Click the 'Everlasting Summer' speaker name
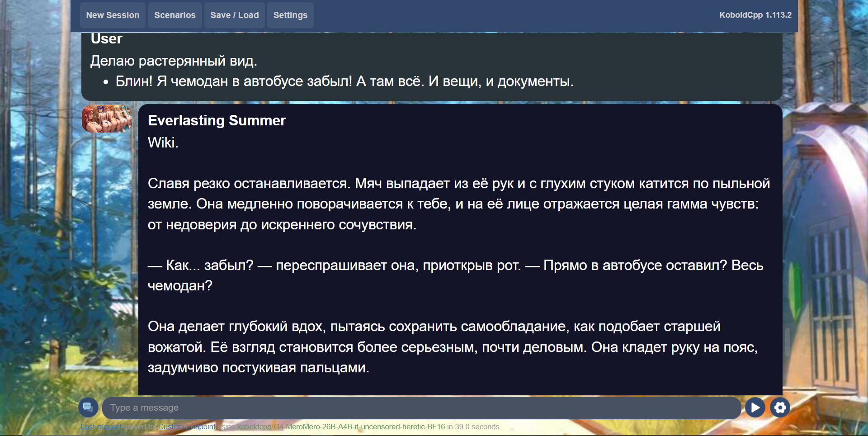 tap(217, 120)
